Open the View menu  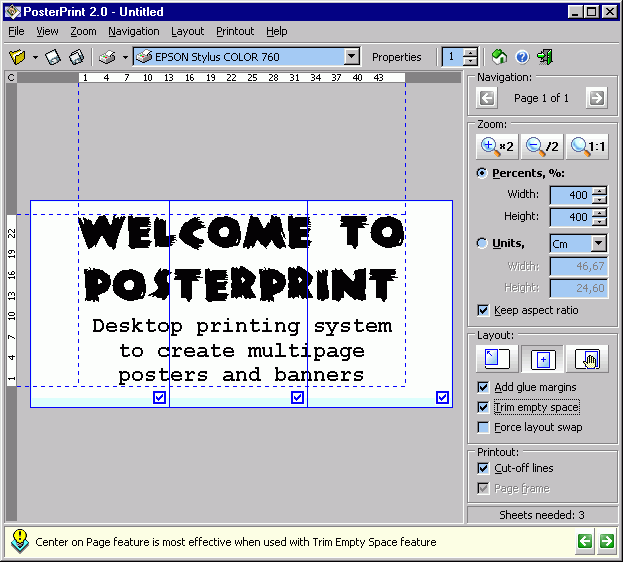pos(47,31)
